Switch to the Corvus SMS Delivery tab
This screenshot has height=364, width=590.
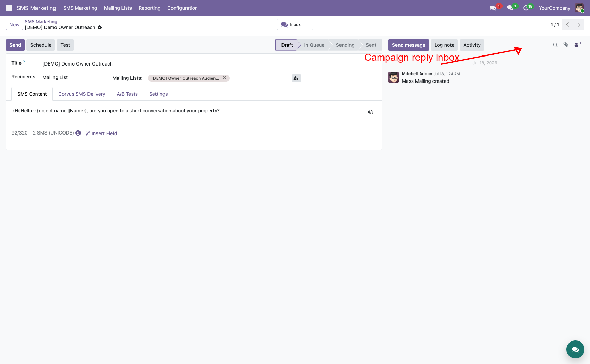[82, 94]
